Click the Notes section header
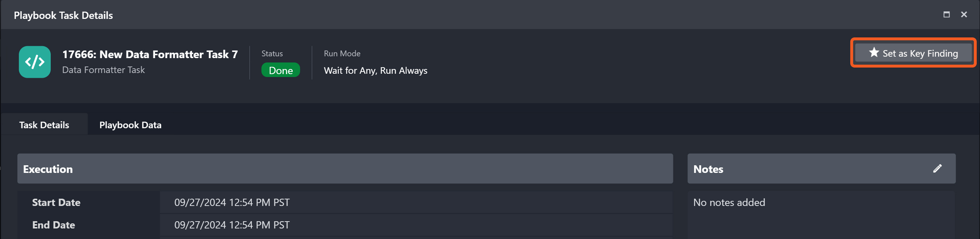This screenshot has height=239, width=980. coord(708,169)
